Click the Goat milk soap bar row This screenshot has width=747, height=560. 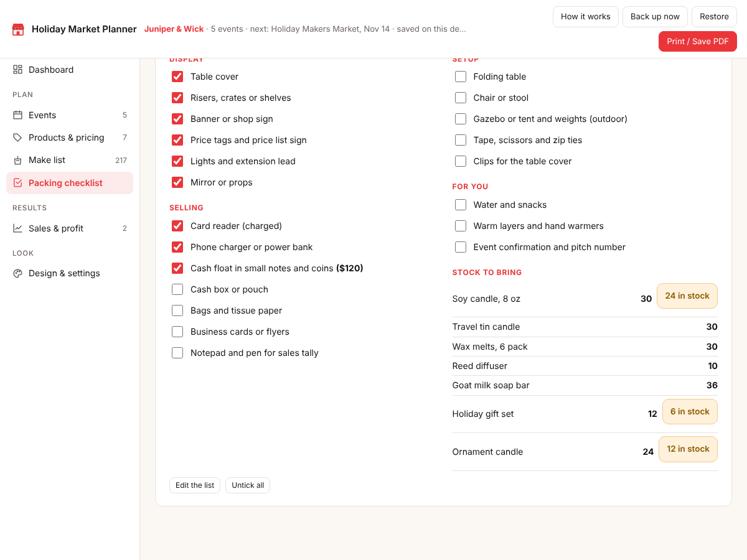(x=585, y=385)
